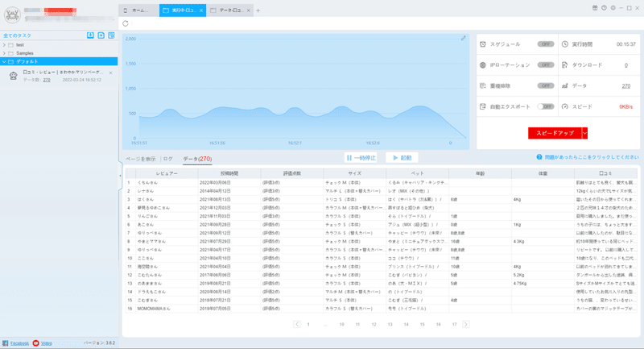Go to the next page of results
The width and height of the screenshot is (644, 349).
[x=465, y=324]
